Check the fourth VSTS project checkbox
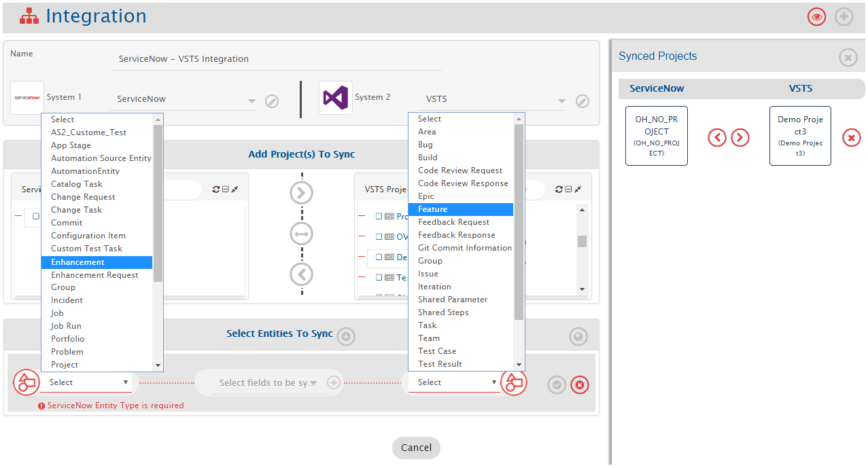The width and height of the screenshot is (868, 468). 379,278
